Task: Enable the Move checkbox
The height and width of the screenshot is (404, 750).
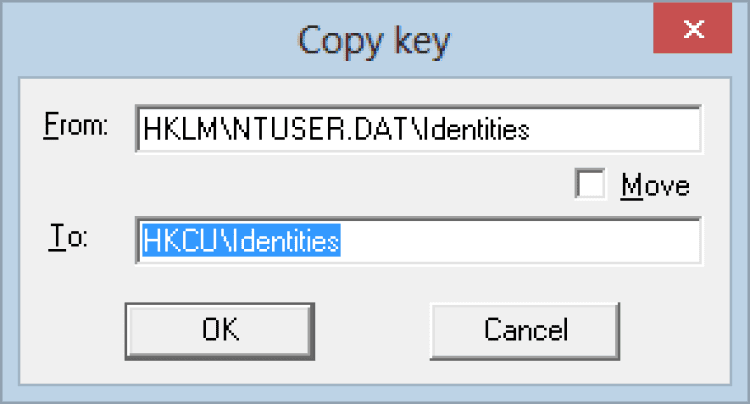Action: click(x=591, y=184)
